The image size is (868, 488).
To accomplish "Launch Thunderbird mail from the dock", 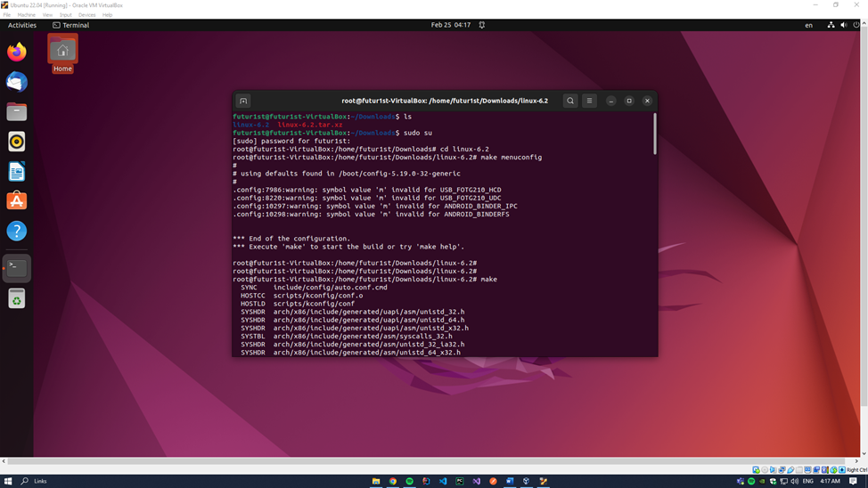I will [17, 82].
